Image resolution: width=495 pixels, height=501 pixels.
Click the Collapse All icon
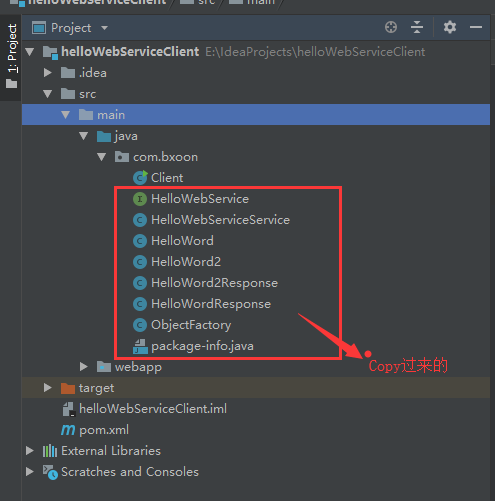(x=417, y=27)
